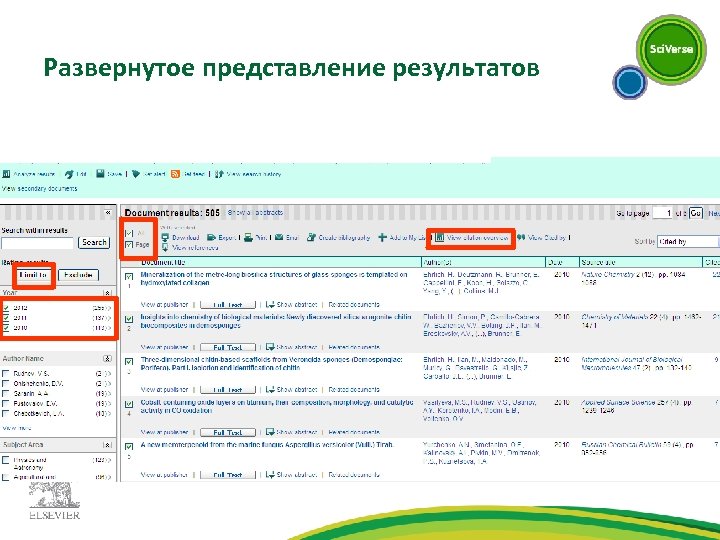Screen dimensions: 720x540
Task: Toggle the All results checkbox
Action: [x=129, y=233]
